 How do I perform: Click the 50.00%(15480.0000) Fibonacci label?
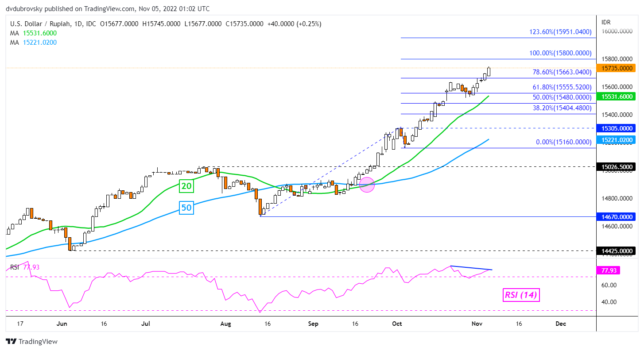[562, 97]
